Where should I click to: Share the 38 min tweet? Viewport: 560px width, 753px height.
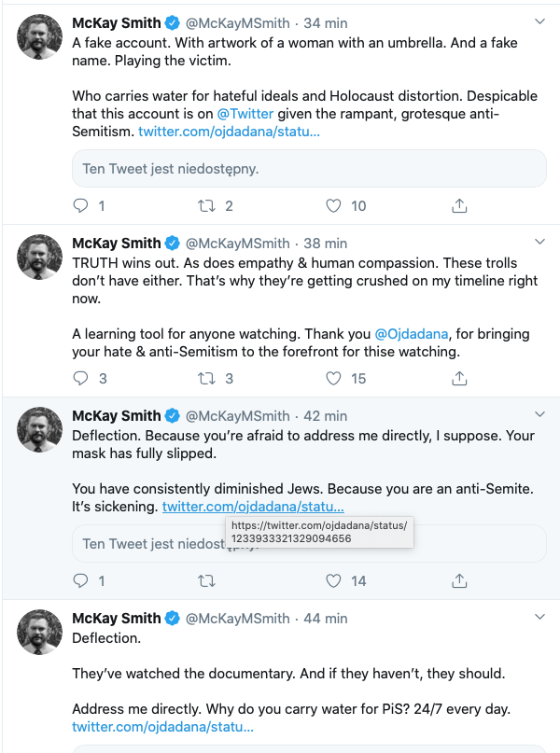[x=459, y=379]
